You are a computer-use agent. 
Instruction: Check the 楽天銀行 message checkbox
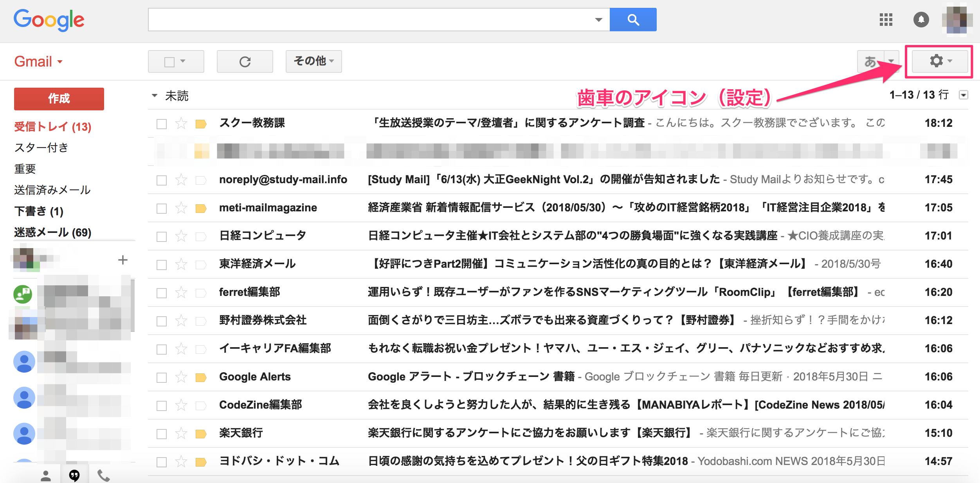point(162,434)
